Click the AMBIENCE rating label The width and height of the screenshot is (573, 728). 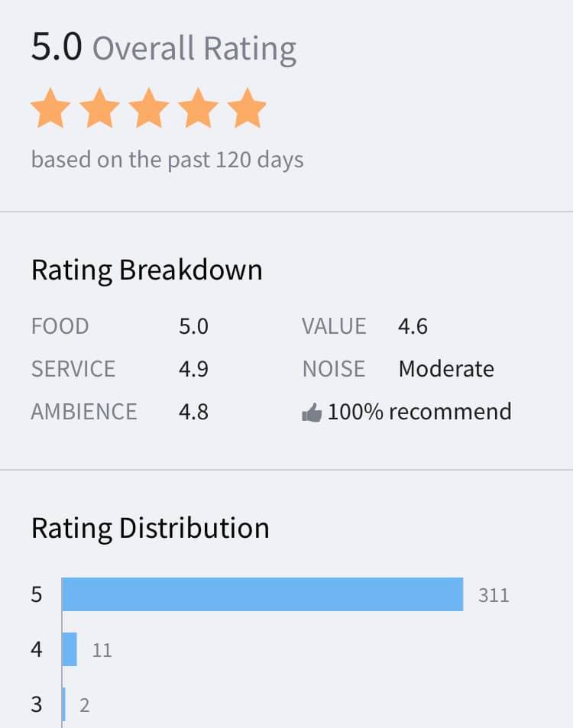(x=84, y=412)
